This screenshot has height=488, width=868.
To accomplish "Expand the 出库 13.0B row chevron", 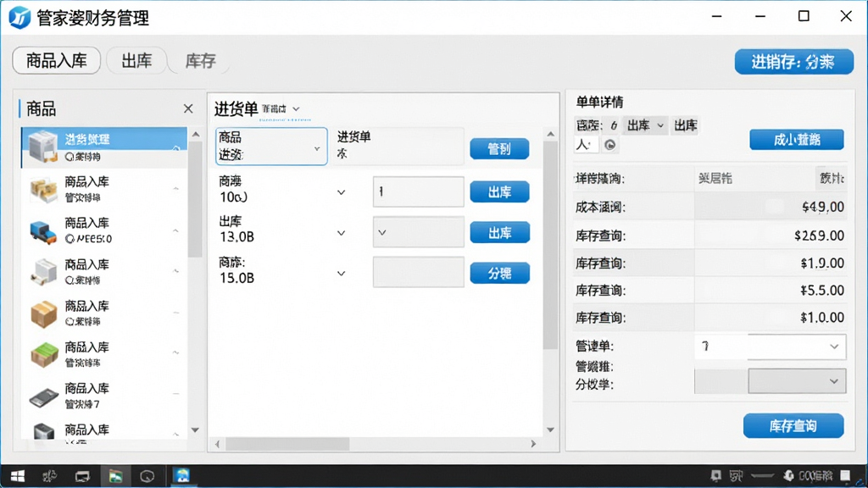I will (341, 233).
